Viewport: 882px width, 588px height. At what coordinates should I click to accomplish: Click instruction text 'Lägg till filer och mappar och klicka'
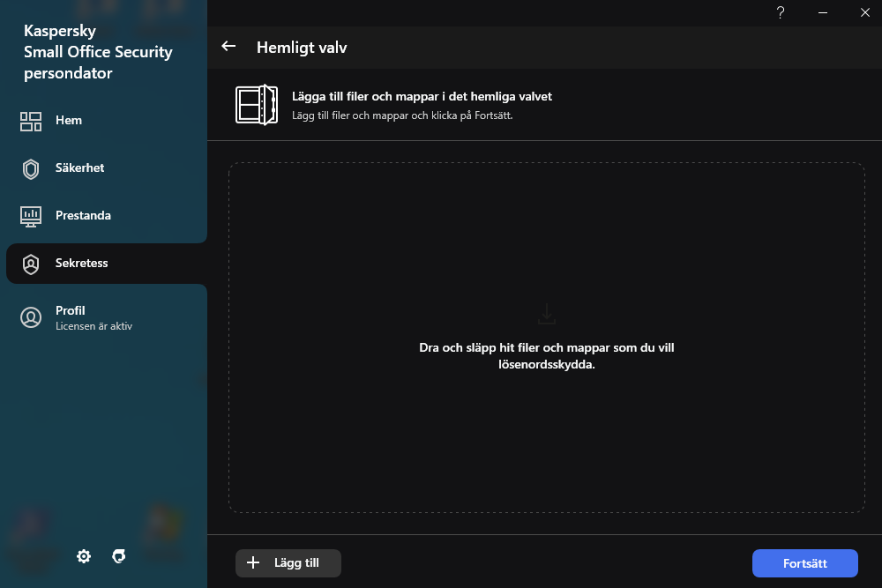(402, 115)
